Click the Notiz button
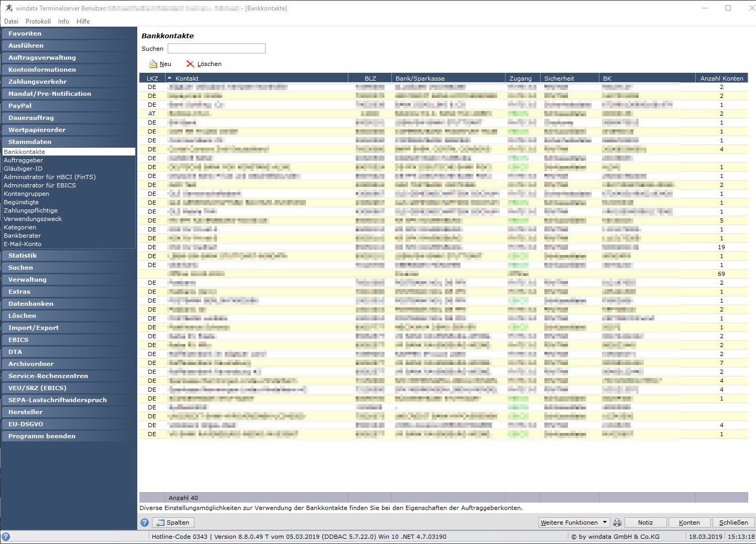 click(645, 523)
